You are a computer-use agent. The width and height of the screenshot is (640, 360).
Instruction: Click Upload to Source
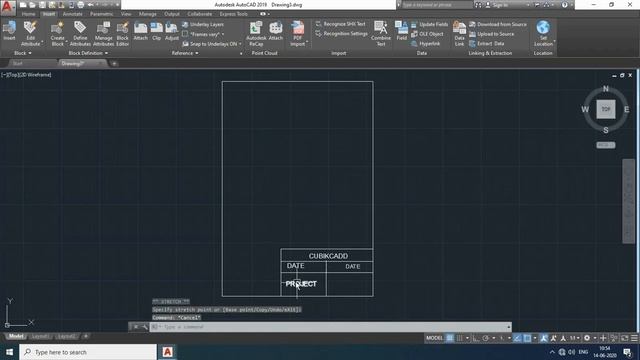tap(491, 34)
